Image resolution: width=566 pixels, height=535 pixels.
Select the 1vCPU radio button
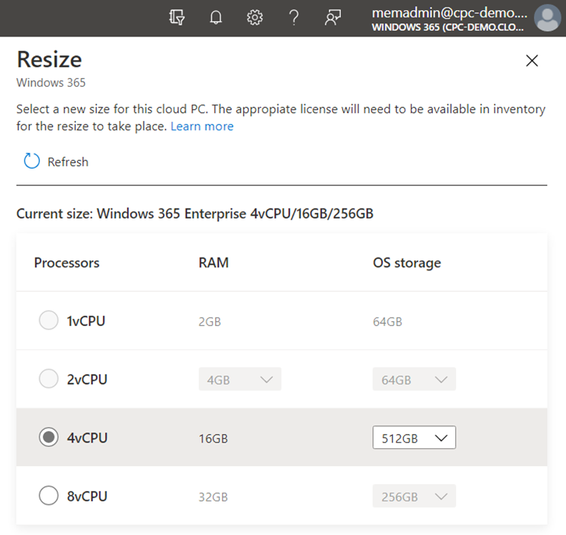coord(49,320)
